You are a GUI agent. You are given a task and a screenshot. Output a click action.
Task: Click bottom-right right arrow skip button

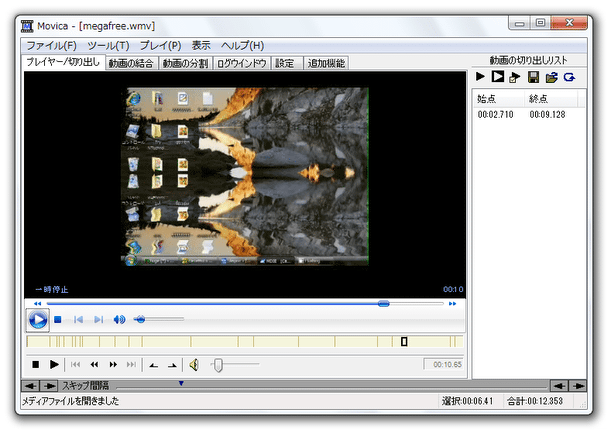578,386
